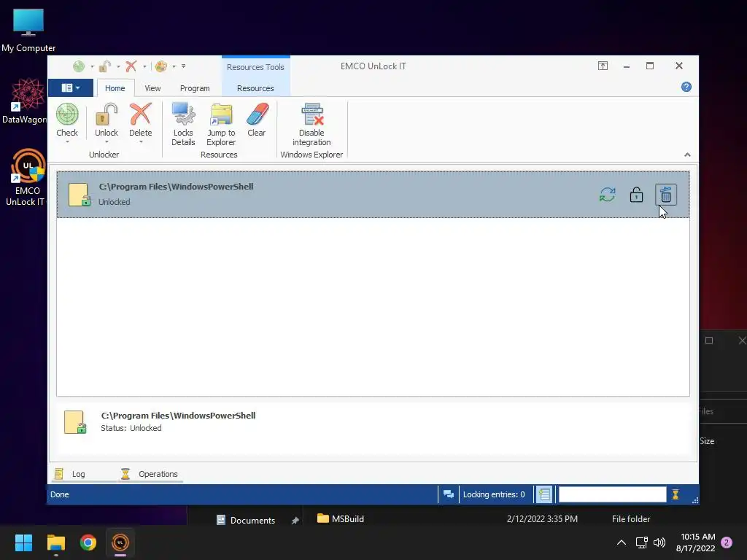
Task: Open the application menu dropdown button
Action: pyautogui.click(x=71, y=87)
